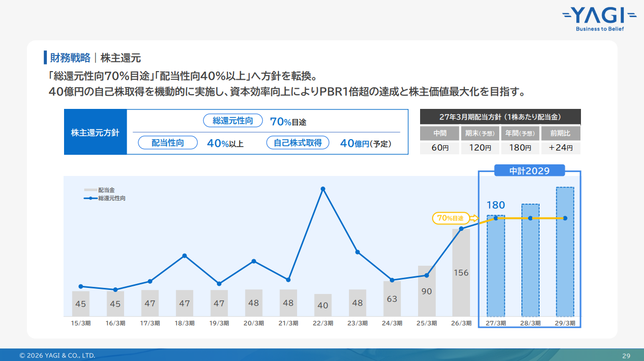
Task: Click the 15/3期 dividend bar
Action: (x=81, y=304)
